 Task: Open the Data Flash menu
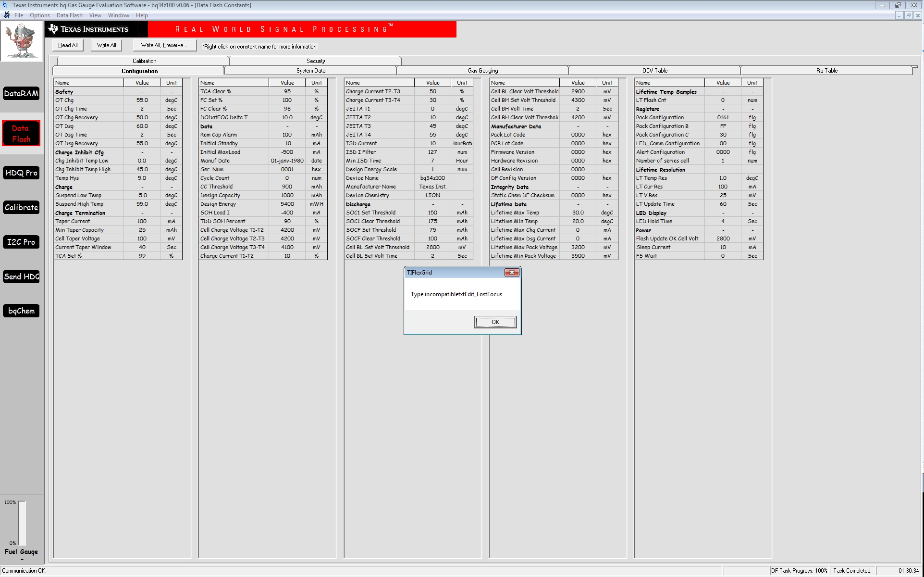click(70, 15)
